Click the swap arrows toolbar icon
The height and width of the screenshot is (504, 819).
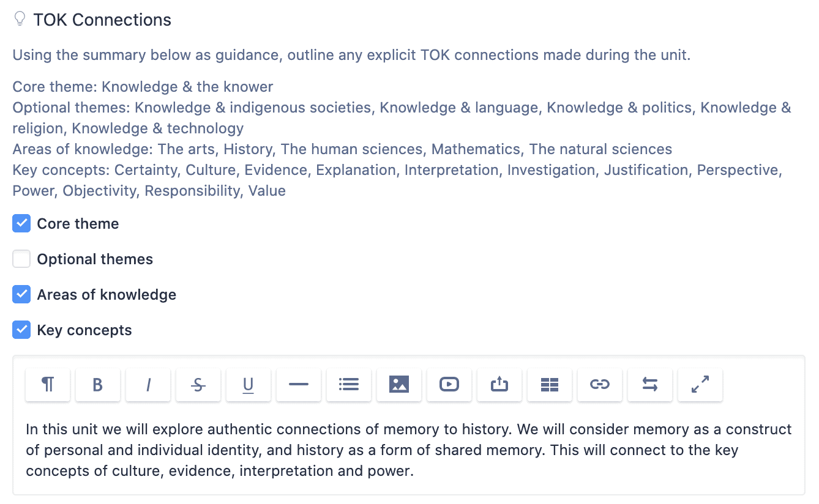pyautogui.click(x=650, y=384)
